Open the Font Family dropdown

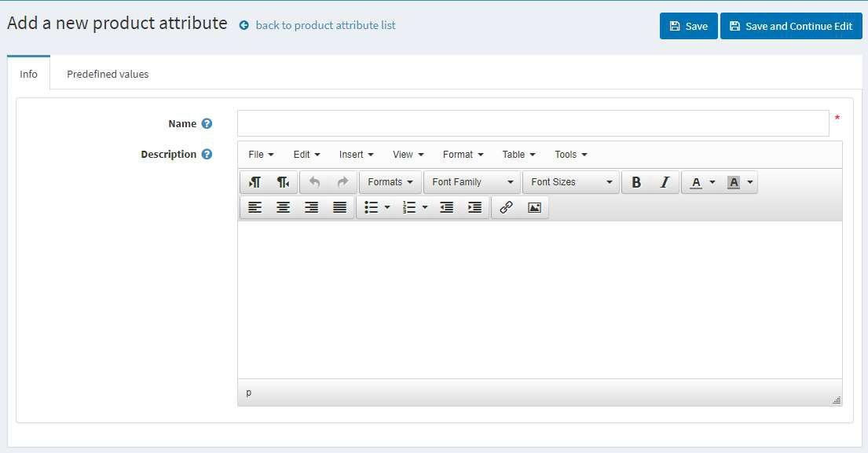[x=472, y=182]
